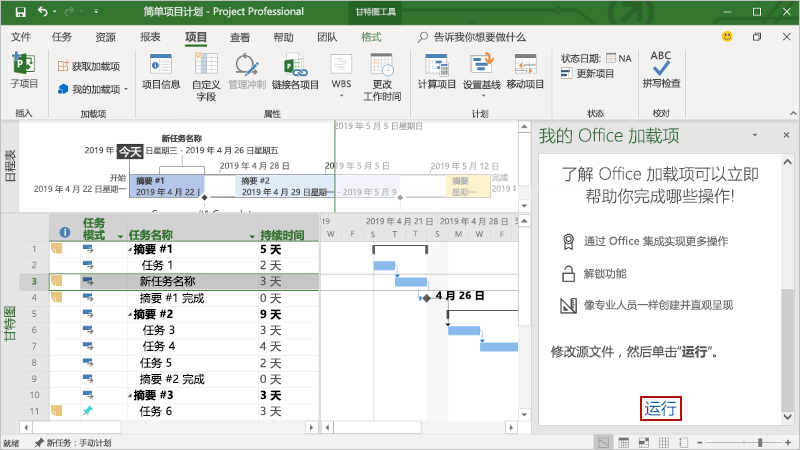The width and height of the screenshot is (800, 450).
Task: Click the note icon on row 1
Action: tap(57, 248)
